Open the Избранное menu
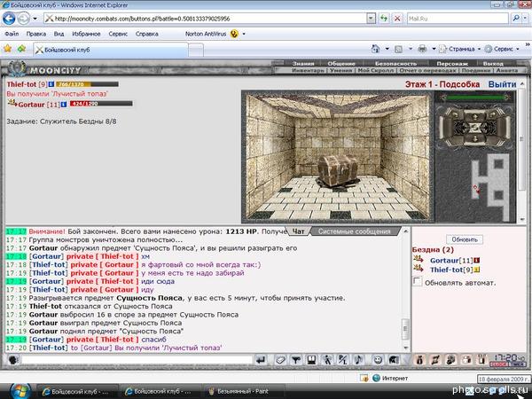 click(x=86, y=34)
